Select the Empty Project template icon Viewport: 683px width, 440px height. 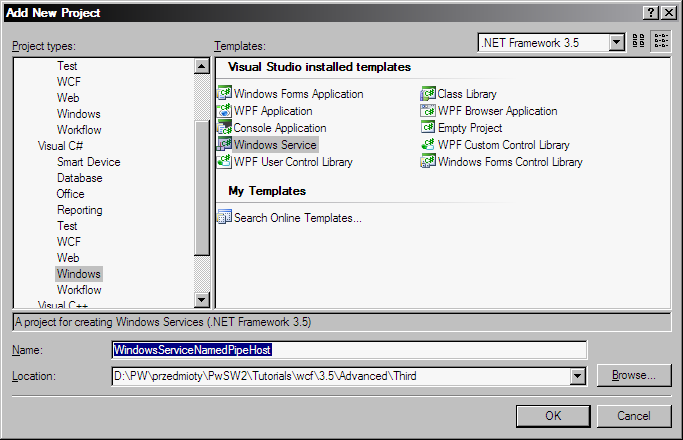point(428,127)
